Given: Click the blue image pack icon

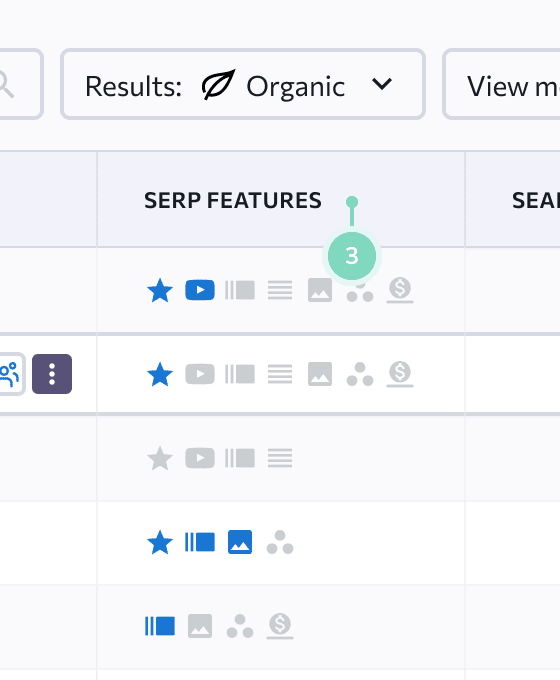Looking at the screenshot, I should (x=240, y=542).
